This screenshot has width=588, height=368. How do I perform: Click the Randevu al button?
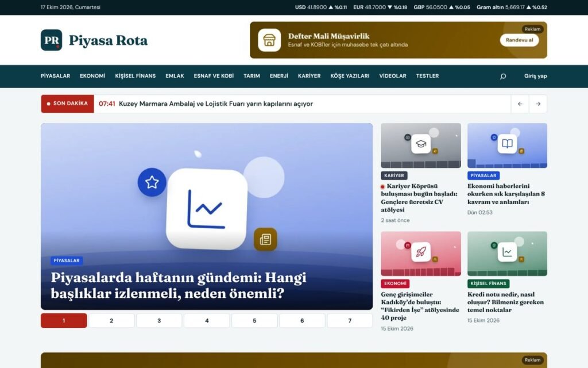coord(519,40)
